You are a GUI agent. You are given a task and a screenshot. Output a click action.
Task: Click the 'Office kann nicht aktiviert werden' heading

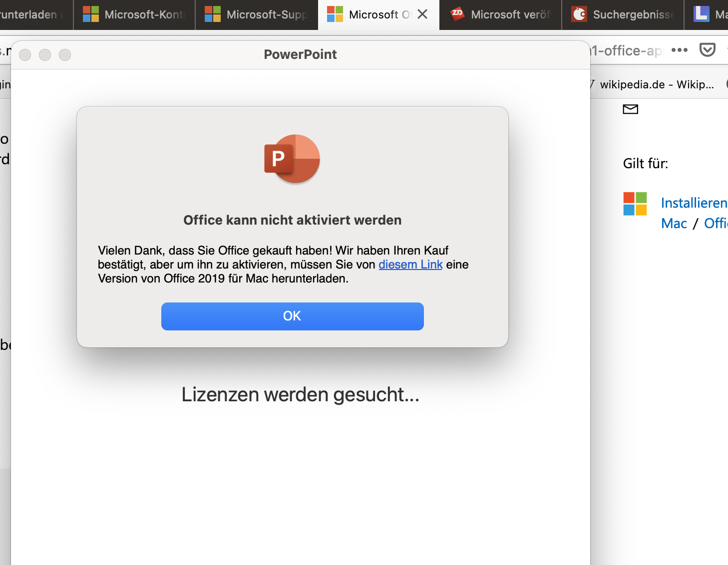click(292, 220)
